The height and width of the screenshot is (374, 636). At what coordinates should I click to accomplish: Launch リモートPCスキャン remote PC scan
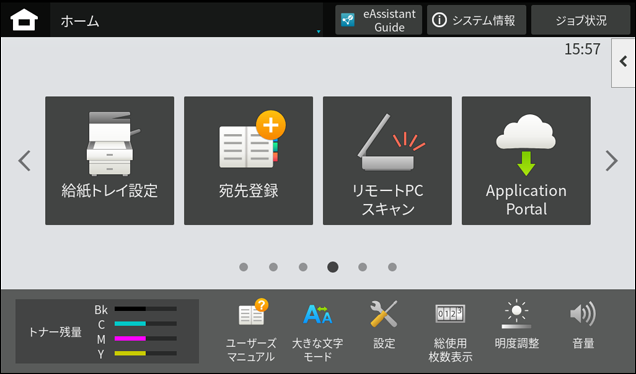point(387,161)
